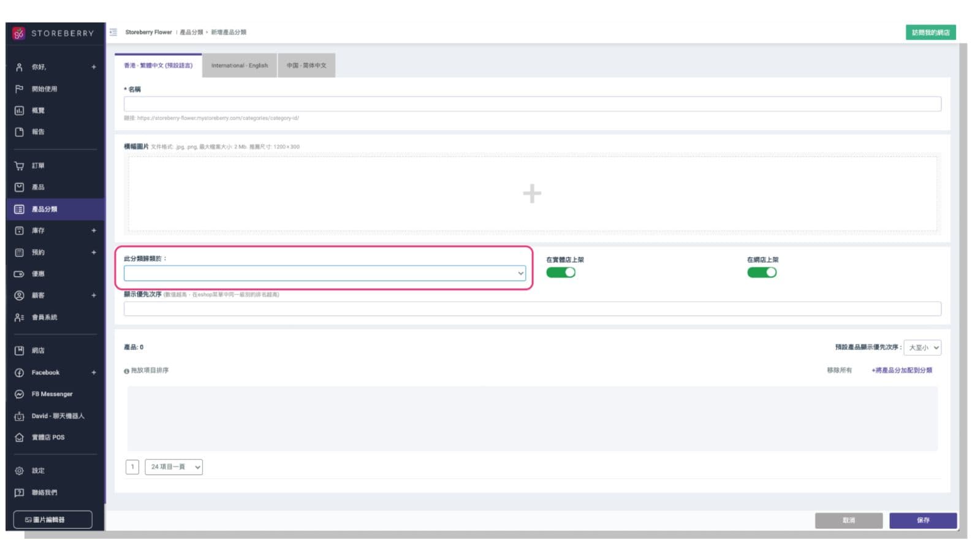Focus the 顯示優先次序 priority input field

pyautogui.click(x=532, y=309)
